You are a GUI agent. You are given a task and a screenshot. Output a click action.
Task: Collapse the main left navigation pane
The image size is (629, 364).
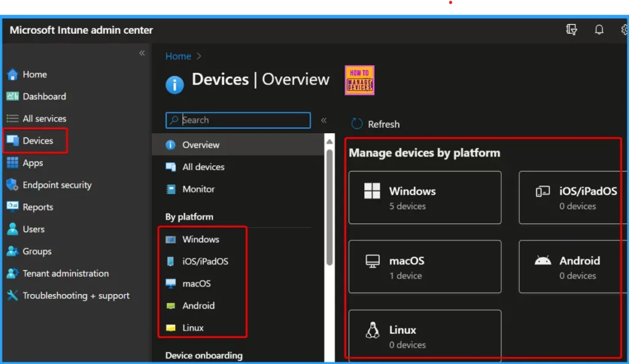click(142, 53)
